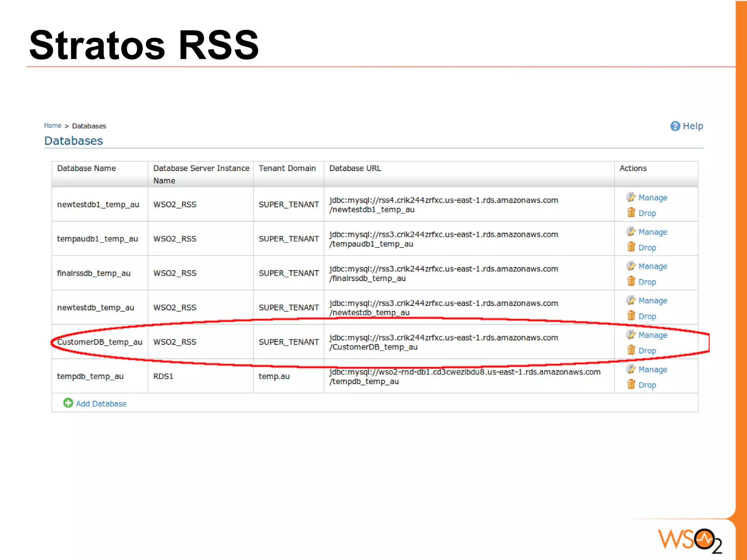747x560 pixels.
Task: Click Drop link for CustomerDB_temp_au
Action: click(647, 351)
